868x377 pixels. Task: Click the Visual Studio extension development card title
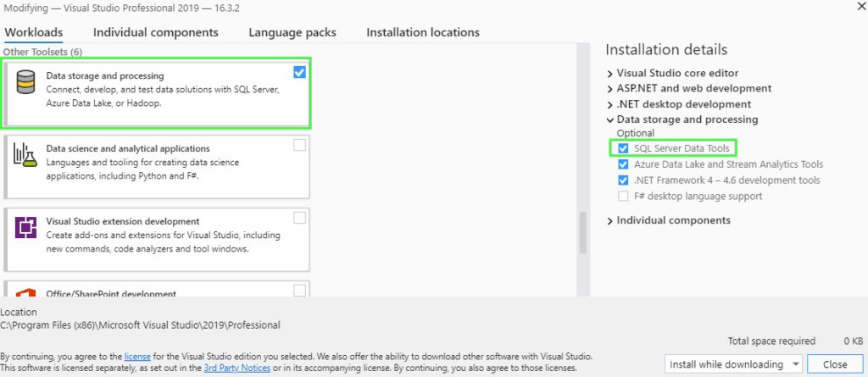123,221
